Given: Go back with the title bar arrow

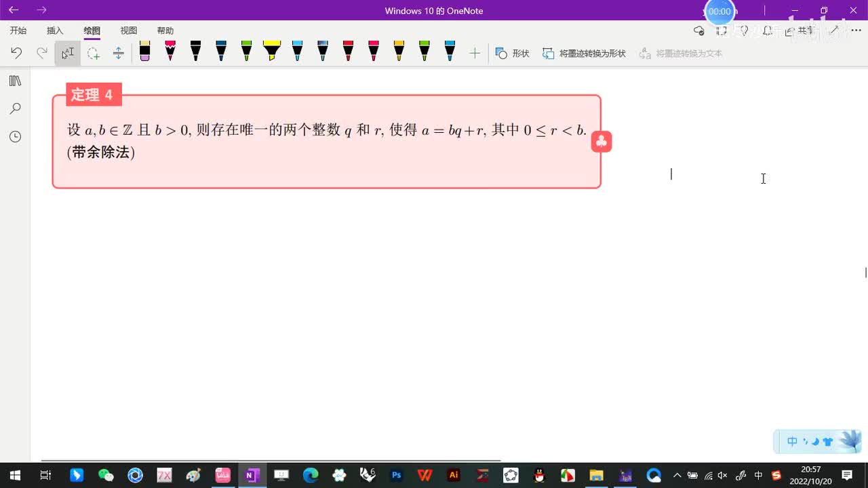Looking at the screenshot, I should pos(14,10).
